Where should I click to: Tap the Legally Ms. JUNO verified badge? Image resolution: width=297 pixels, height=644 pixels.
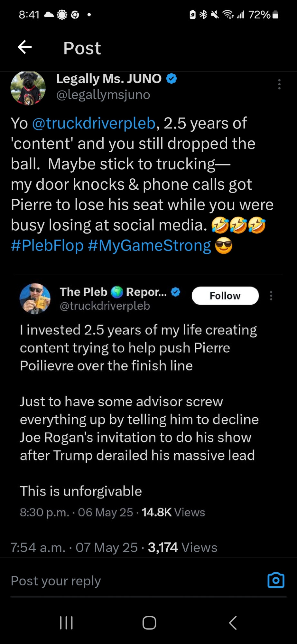coord(172,79)
